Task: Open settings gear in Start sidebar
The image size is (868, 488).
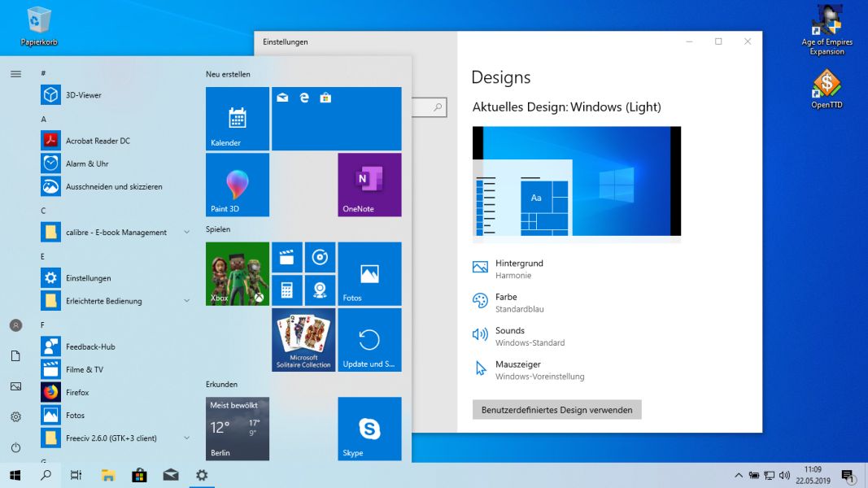Action: pos(15,416)
